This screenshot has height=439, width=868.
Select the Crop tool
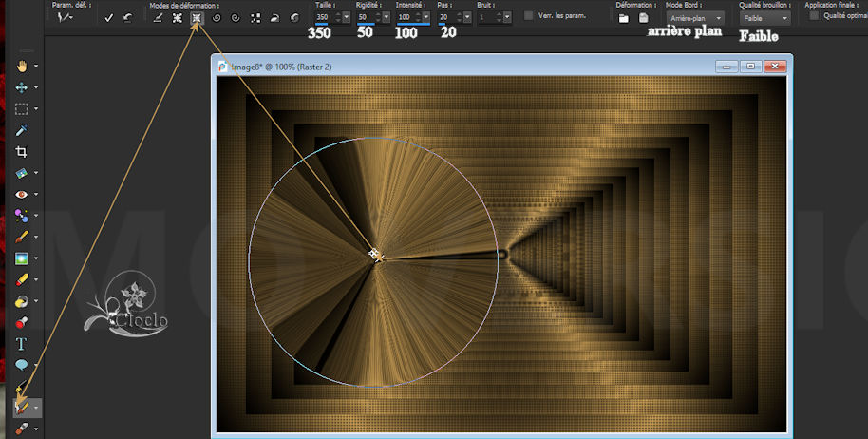coord(21,151)
